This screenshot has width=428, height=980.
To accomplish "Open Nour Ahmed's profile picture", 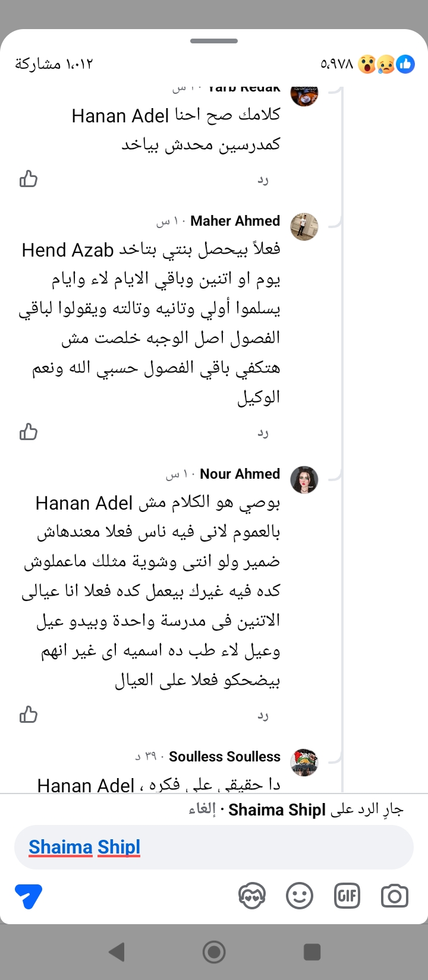I will click(304, 479).
